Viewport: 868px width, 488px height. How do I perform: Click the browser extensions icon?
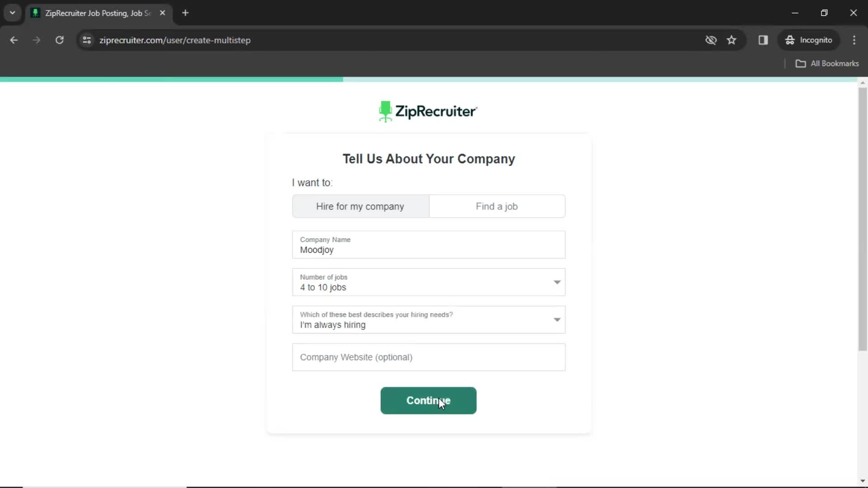coord(764,40)
